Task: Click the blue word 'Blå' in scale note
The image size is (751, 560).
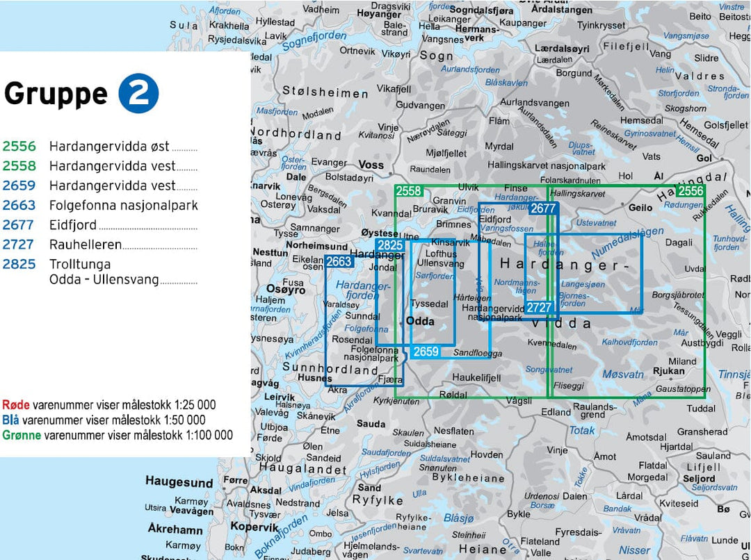Action: pyautogui.click(x=10, y=420)
